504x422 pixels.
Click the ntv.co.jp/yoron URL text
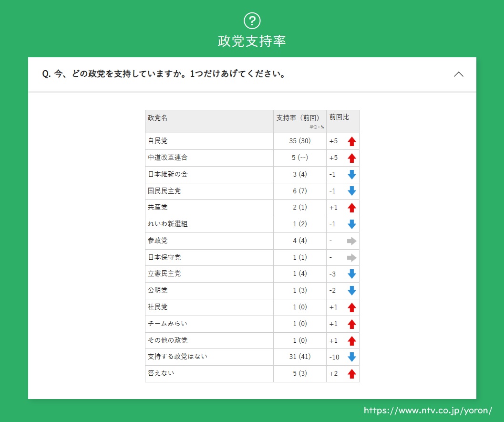tap(428, 411)
